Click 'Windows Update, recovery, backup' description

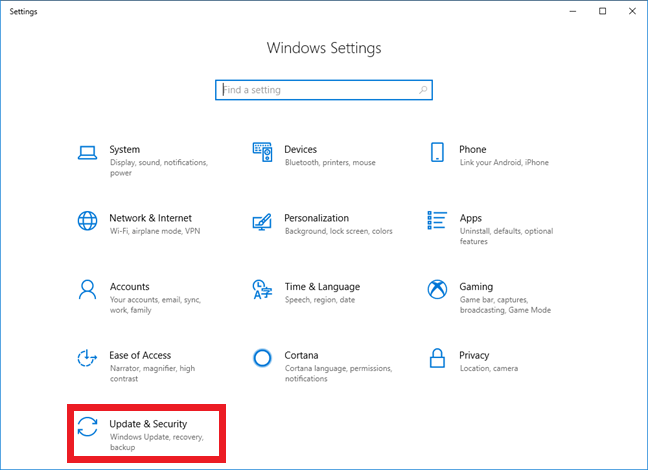coord(157,442)
